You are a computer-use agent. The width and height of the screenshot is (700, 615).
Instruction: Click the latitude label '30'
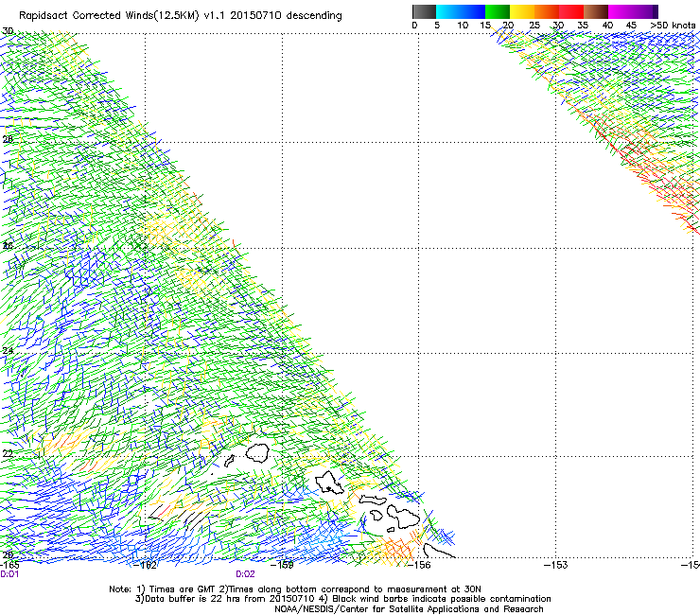tap(8, 31)
